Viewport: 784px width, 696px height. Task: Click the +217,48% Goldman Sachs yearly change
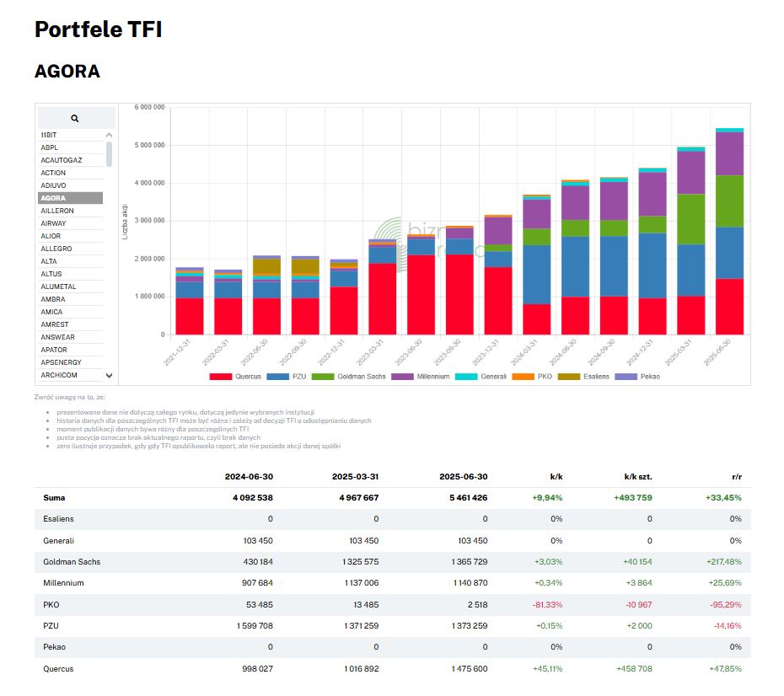point(723,561)
